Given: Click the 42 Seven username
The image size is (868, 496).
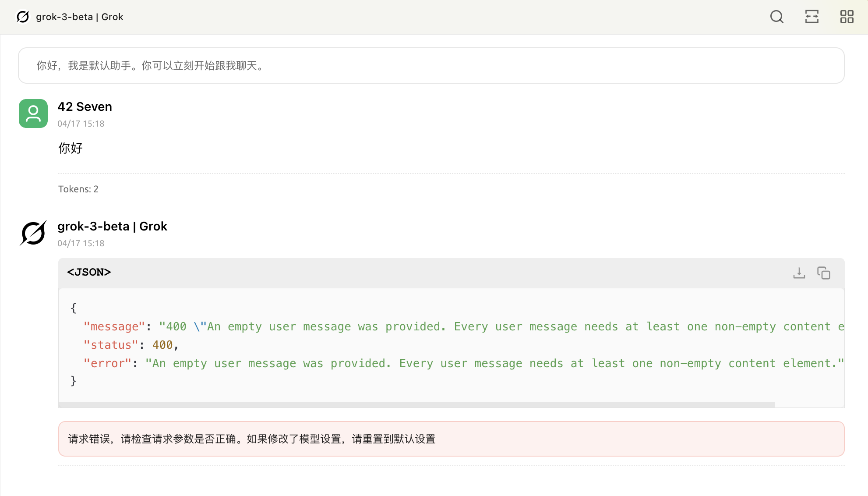Looking at the screenshot, I should (x=85, y=106).
